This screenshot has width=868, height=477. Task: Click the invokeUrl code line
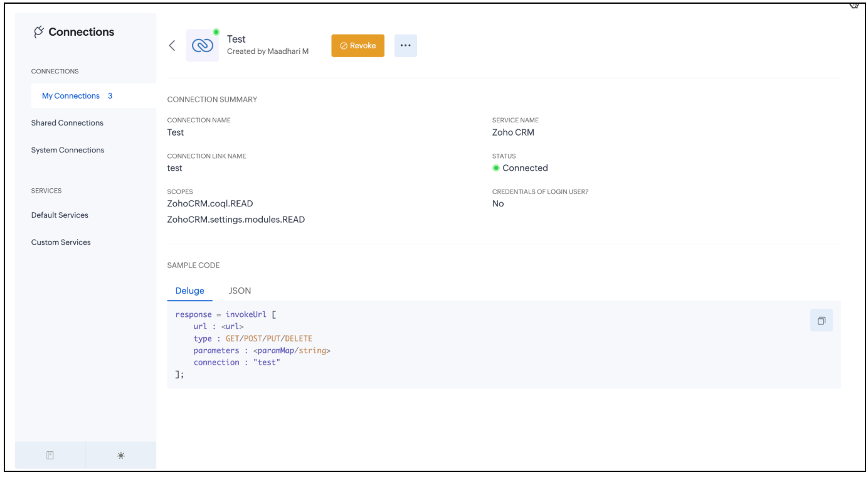(x=226, y=314)
